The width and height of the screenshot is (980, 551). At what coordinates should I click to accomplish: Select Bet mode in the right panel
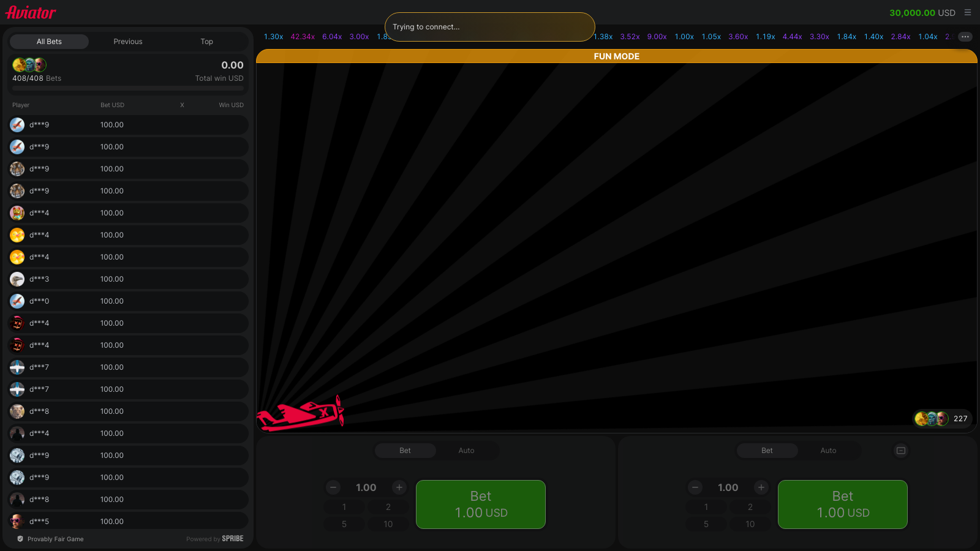point(767,451)
